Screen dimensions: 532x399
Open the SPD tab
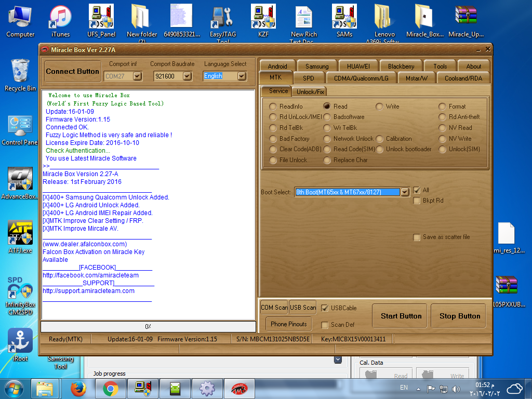pyautogui.click(x=309, y=78)
